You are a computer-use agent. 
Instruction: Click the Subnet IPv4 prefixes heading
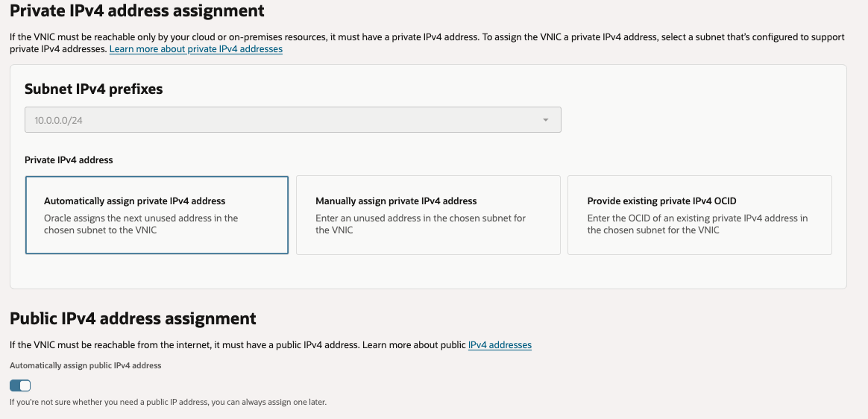[x=93, y=89]
